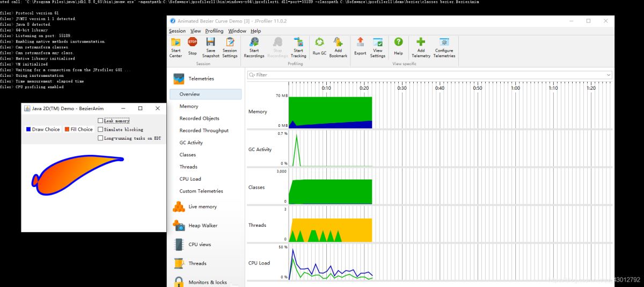This screenshot has height=287, width=644.
Task: Click the Bezier curve animation canvas
Action: tap(93, 188)
